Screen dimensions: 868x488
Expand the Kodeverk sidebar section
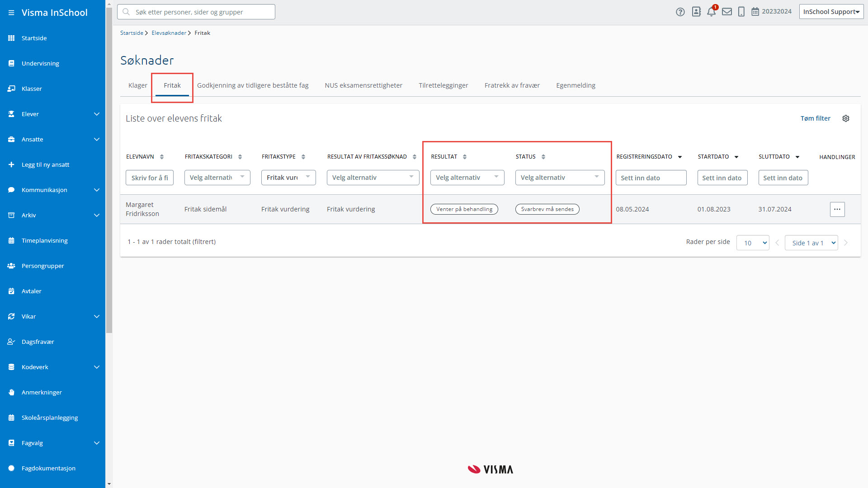[97, 367]
